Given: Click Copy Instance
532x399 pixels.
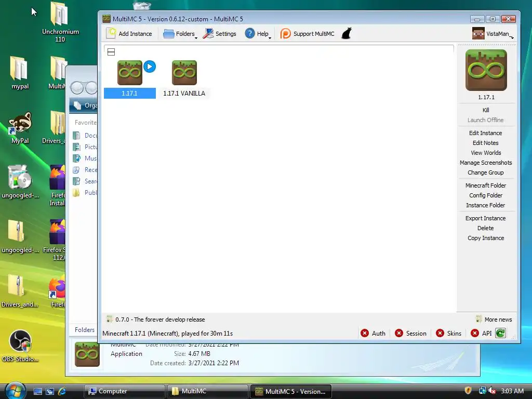Looking at the screenshot, I should pos(486,238).
